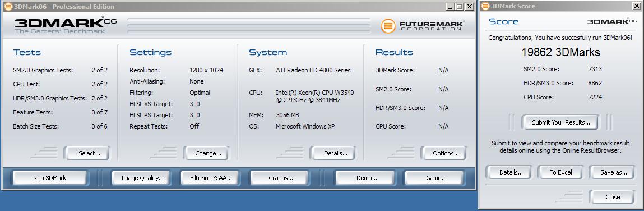Click Details... in the 3DMark Score window

[x=508, y=172]
